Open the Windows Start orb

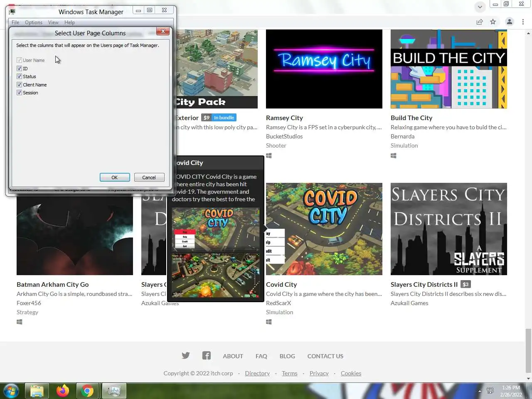(11, 391)
